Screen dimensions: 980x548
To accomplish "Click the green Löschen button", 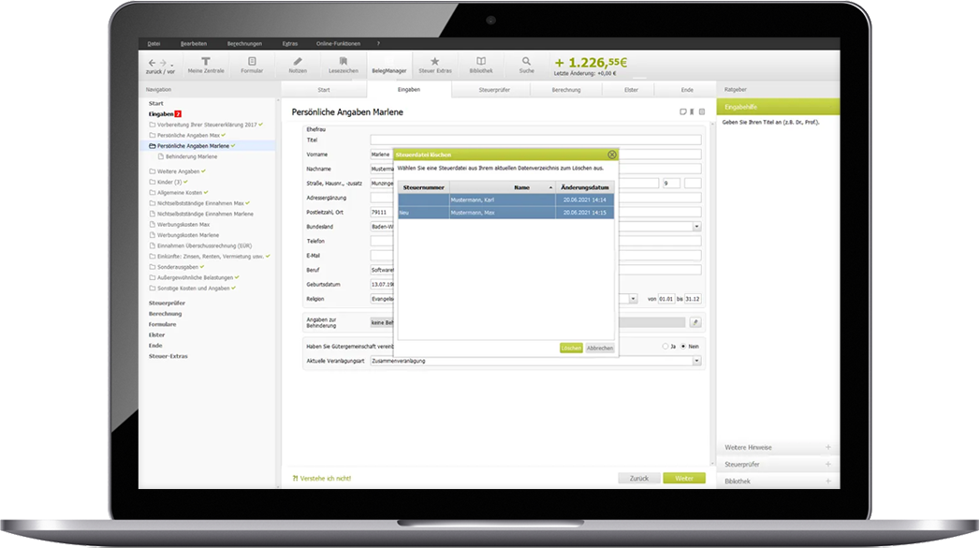I will (571, 348).
